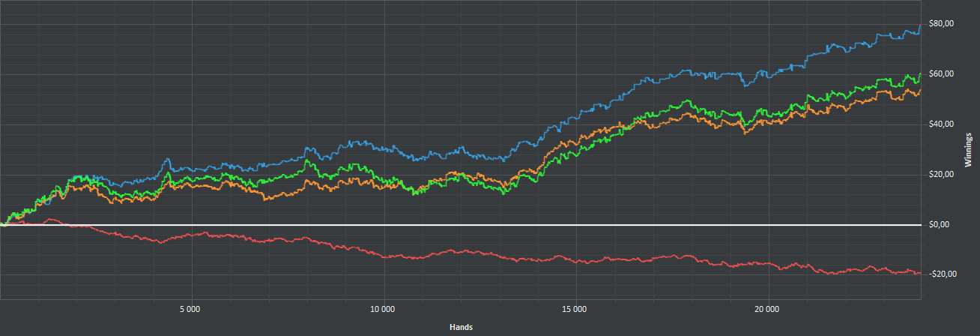Click the orange line's endpoint below the green line

pos(920,91)
